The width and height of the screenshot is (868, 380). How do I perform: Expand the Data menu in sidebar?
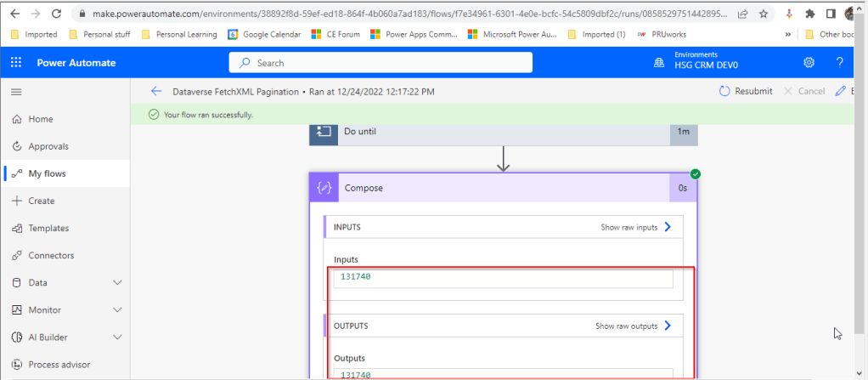click(117, 283)
